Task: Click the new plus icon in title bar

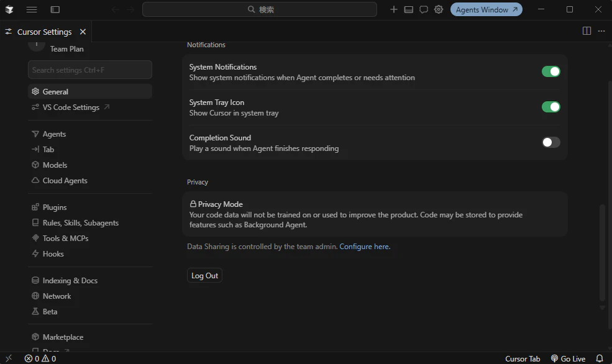Action: point(393,9)
